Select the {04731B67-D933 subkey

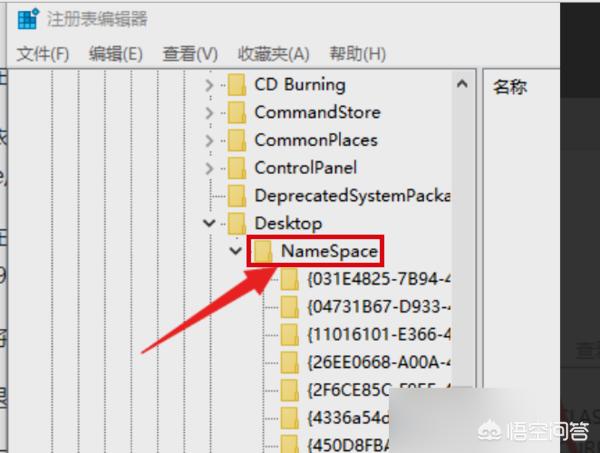pyautogui.click(x=366, y=306)
